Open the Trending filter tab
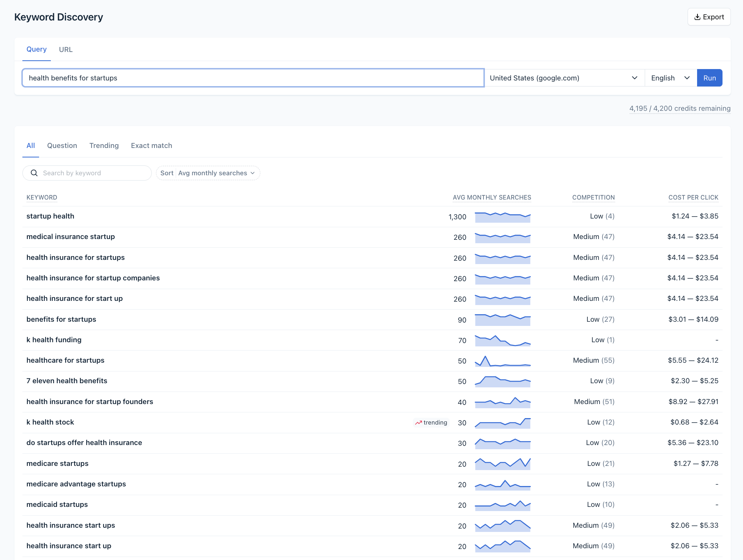Screen dimensions: 743x560 (x=104, y=146)
